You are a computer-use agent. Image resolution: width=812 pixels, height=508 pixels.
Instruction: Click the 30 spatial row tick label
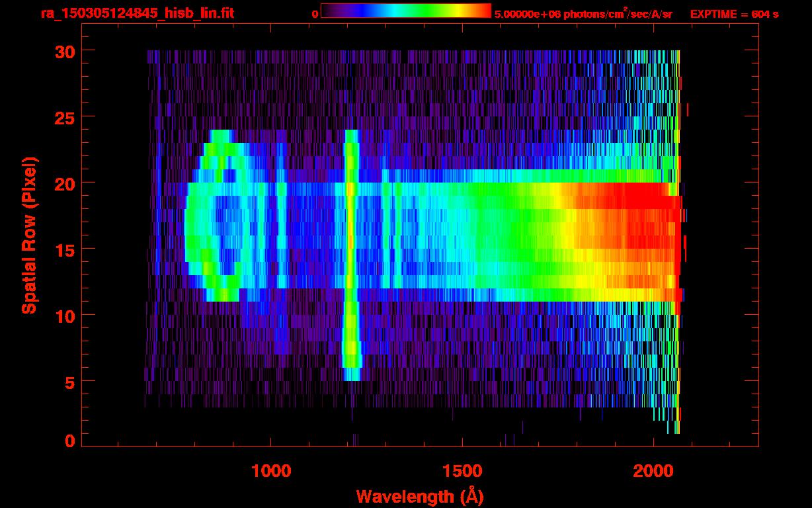65,51
